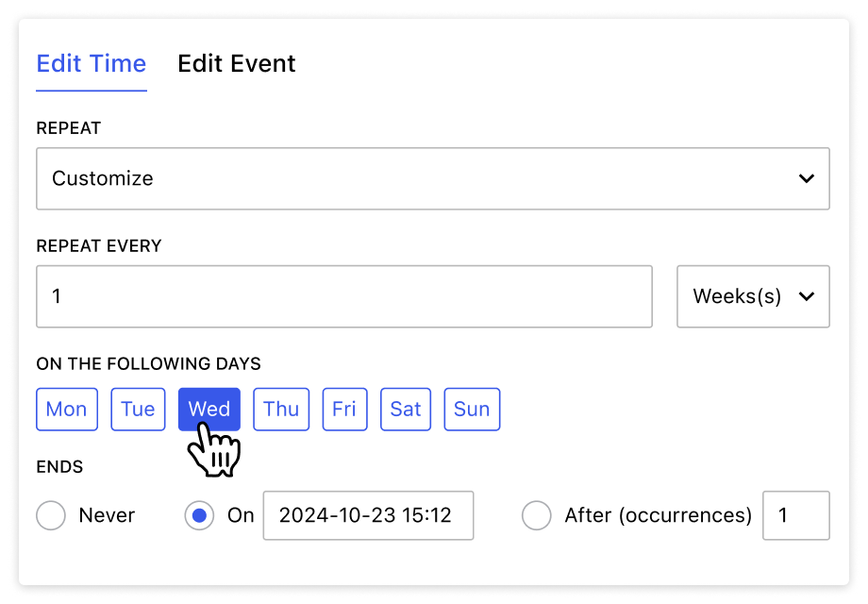Choose the After (occurrences) radio button
This screenshot has height=604, width=868.
[x=536, y=515]
